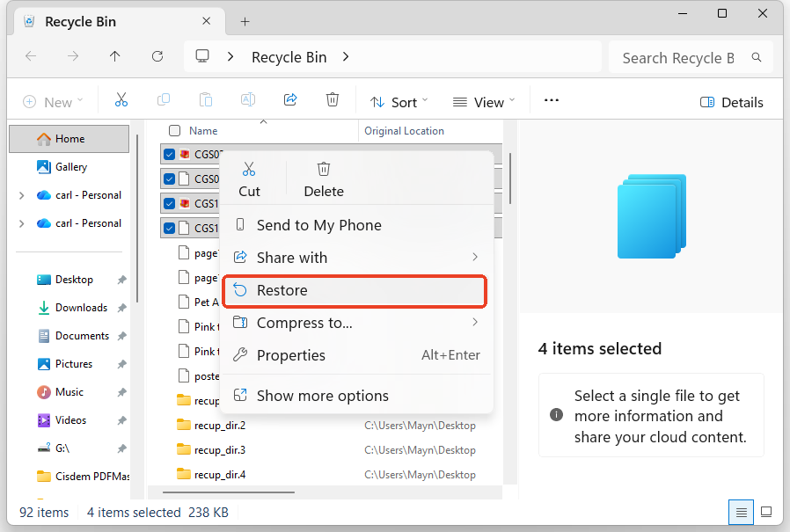Click the navigate up arrow
Screen dimensions: 790x532
point(114,56)
